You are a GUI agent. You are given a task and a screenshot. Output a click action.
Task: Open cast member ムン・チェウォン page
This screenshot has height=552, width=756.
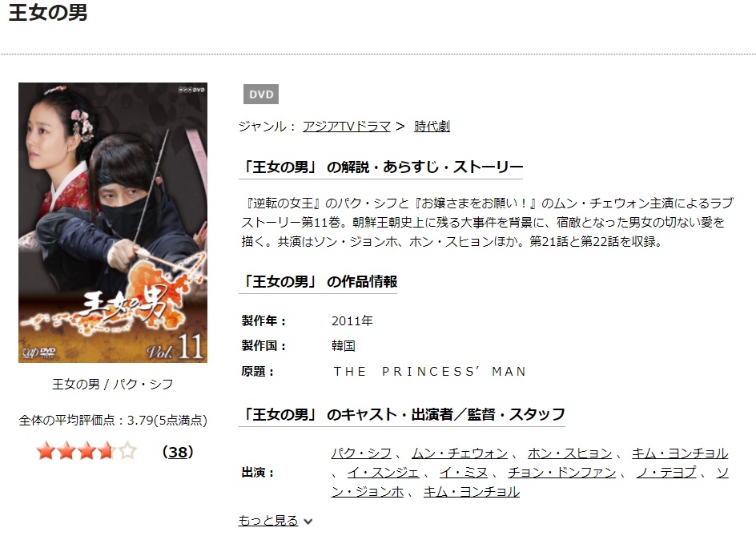460,453
